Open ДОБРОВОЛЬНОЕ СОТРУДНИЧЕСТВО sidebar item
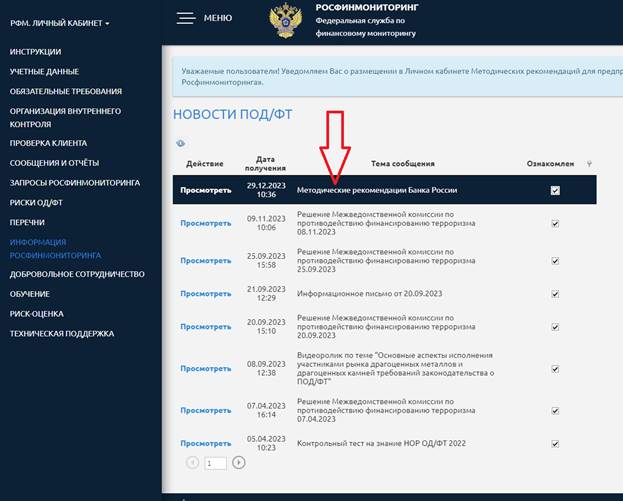 [x=77, y=274]
